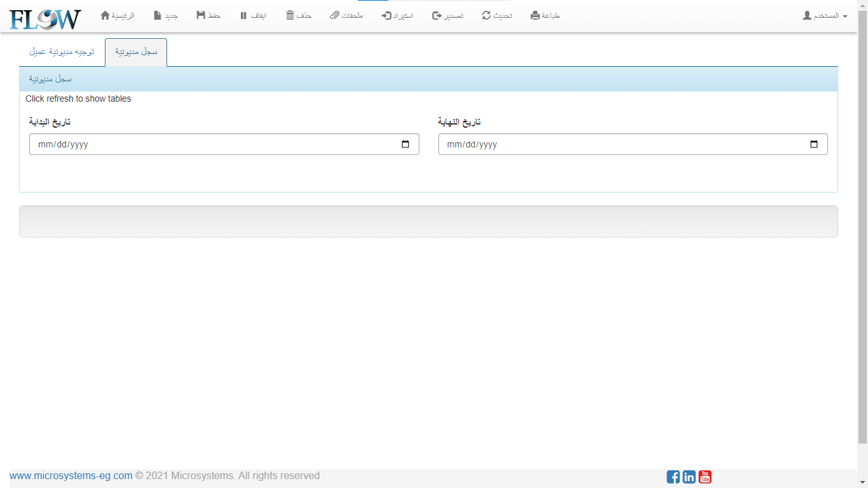This screenshot has width=868, height=488.
Task: Click the export تصدير toolbar item
Action: pos(447,15)
